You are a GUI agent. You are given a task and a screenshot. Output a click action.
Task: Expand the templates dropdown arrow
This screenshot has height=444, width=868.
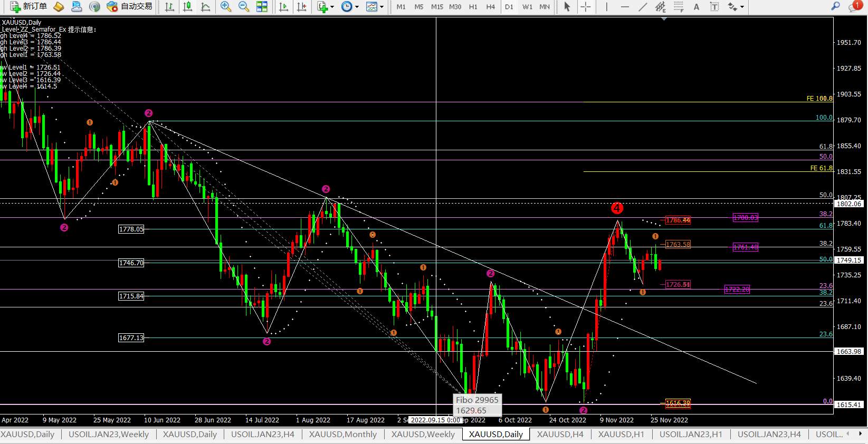[x=381, y=7]
